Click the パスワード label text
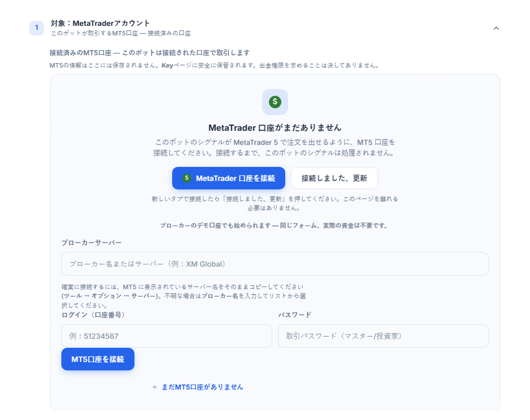The height and width of the screenshot is (420, 530). tap(294, 315)
